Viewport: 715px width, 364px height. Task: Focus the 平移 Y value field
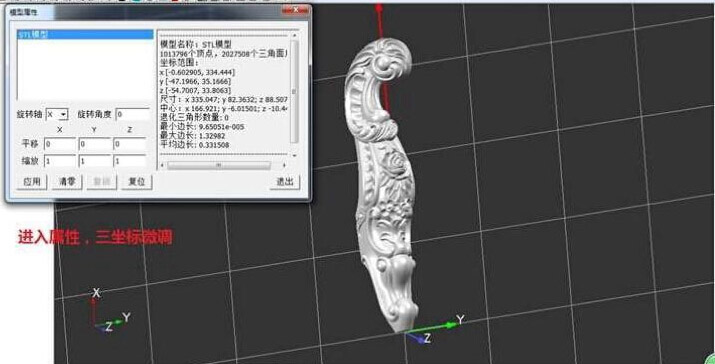(x=95, y=144)
